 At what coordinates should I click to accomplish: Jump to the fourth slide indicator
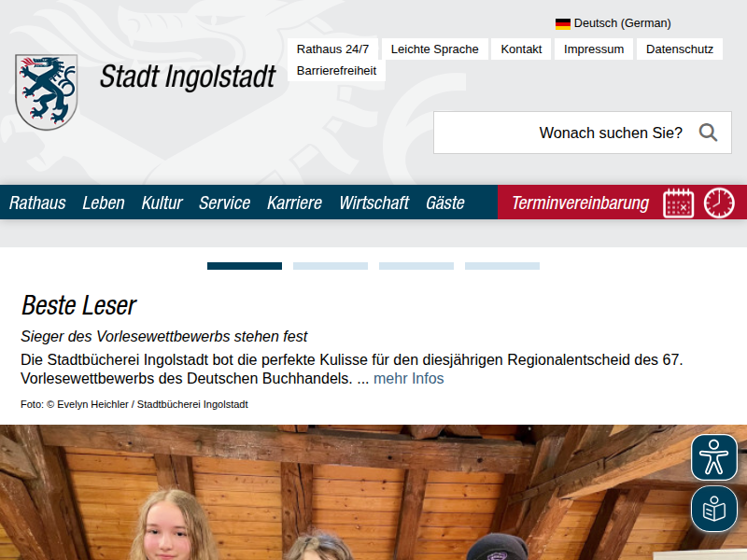[x=502, y=266]
